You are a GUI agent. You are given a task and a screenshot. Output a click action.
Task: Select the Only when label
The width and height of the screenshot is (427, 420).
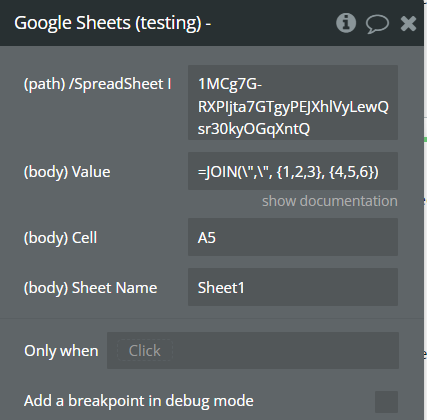pyautogui.click(x=61, y=351)
